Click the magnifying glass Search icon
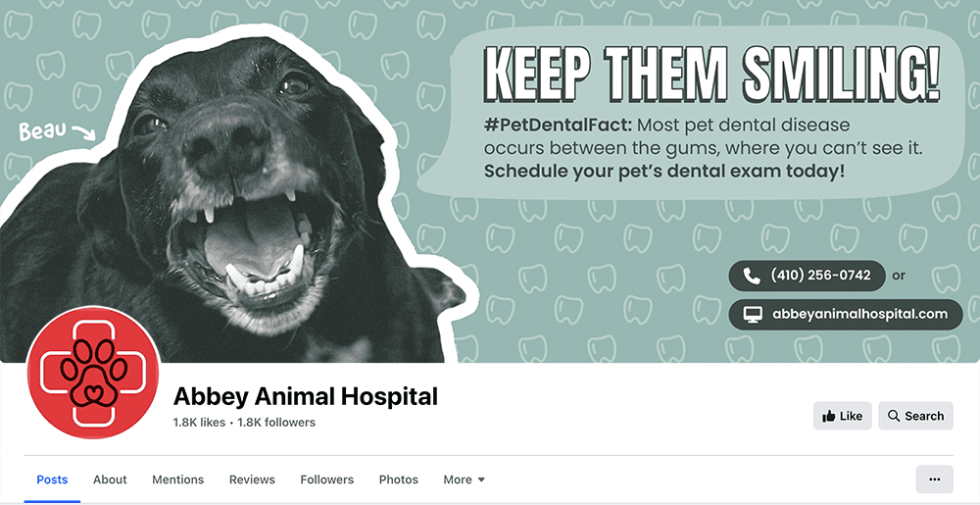 tap(894, 416)
